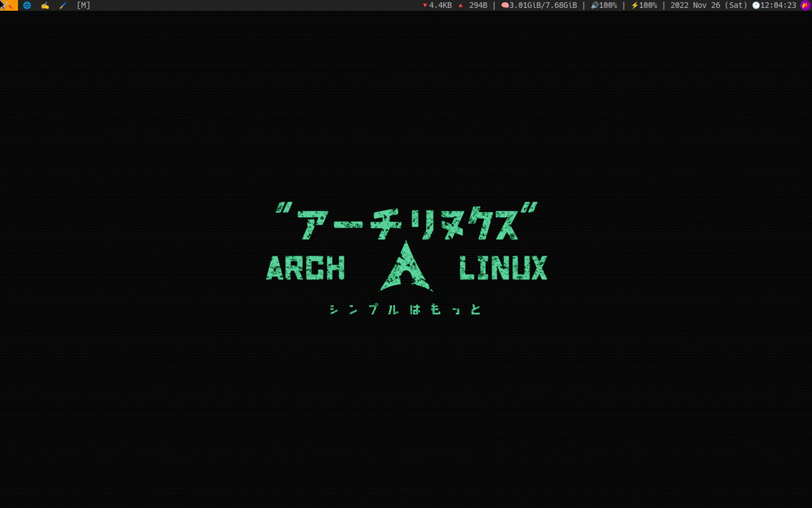Click the flame icon at bar end

[x=806, y=5]
